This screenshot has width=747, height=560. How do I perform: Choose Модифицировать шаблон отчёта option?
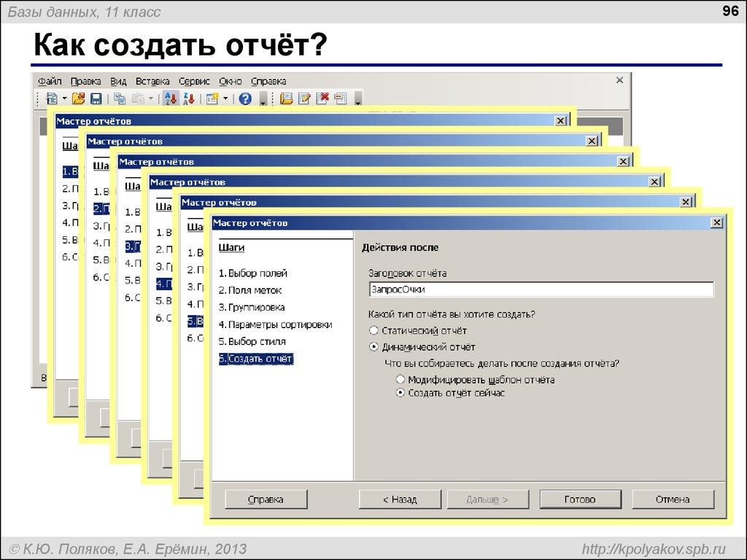click(400, 379)
